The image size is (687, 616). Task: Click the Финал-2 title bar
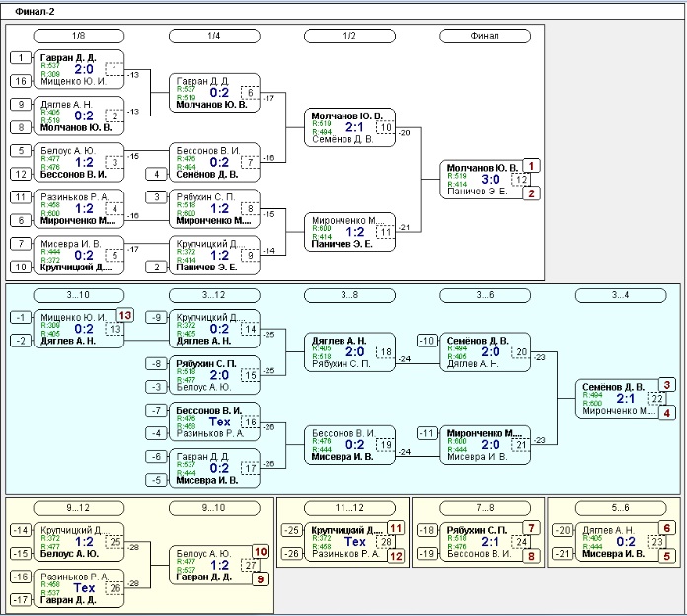point(343,12)
